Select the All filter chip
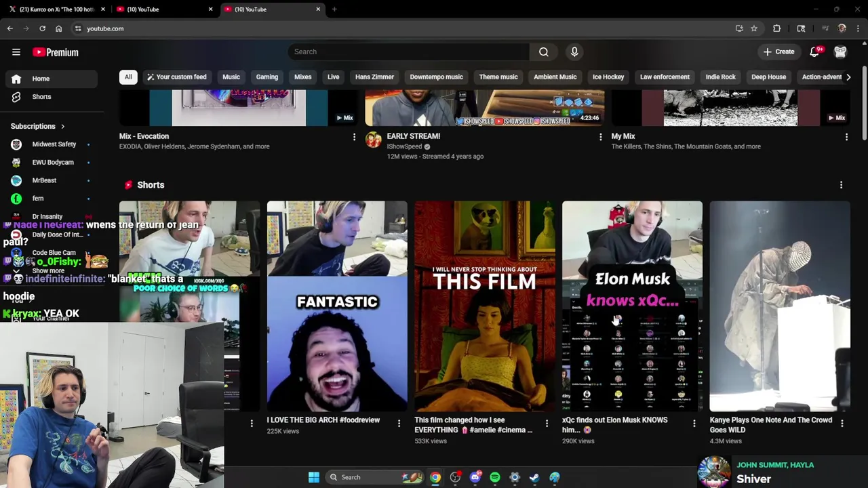The height and width of the screenshot is (488, 868). tap(128, 77)
